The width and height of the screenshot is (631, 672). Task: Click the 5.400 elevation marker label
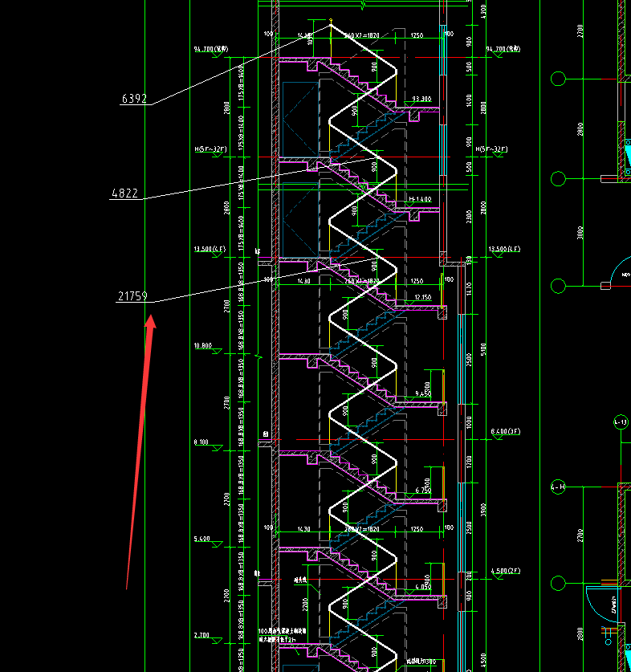(202, 539)
